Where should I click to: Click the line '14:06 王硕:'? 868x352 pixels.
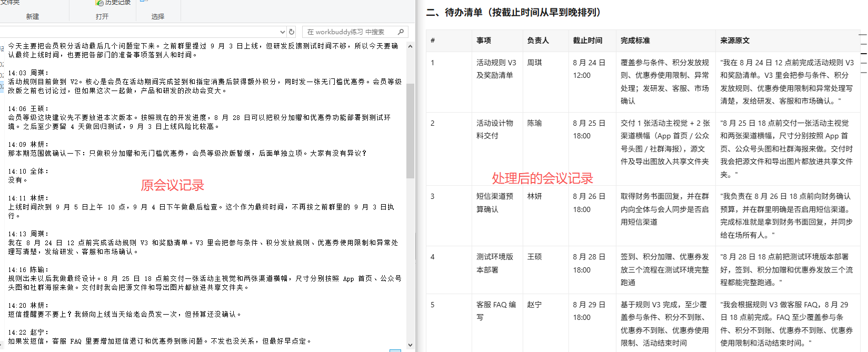pos(28,108)
